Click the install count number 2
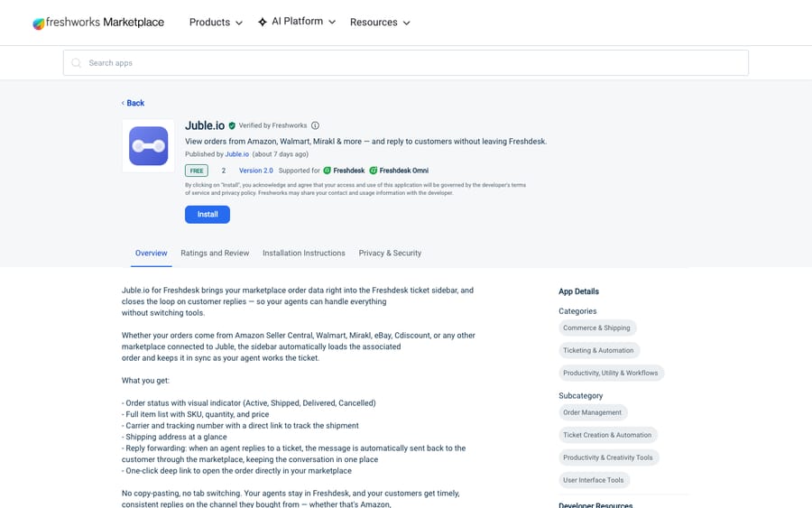 pos(224,171)
